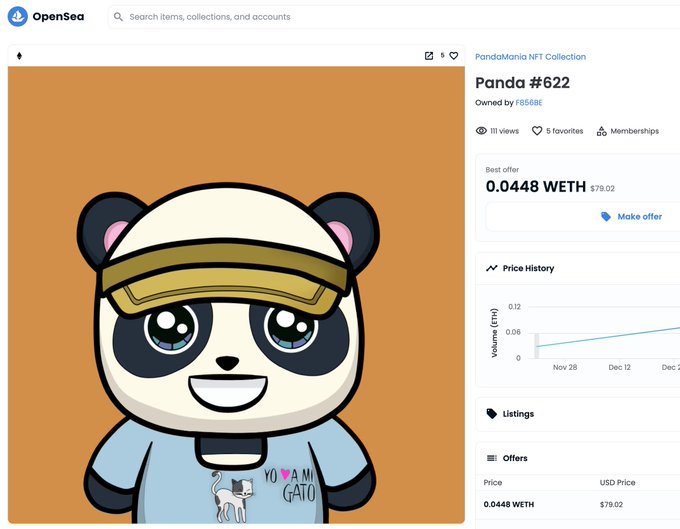Image resolution: width=680 pixels, height=529 pixels.
Task: Open owner F856BE profile link
Action: coord(529,103)
